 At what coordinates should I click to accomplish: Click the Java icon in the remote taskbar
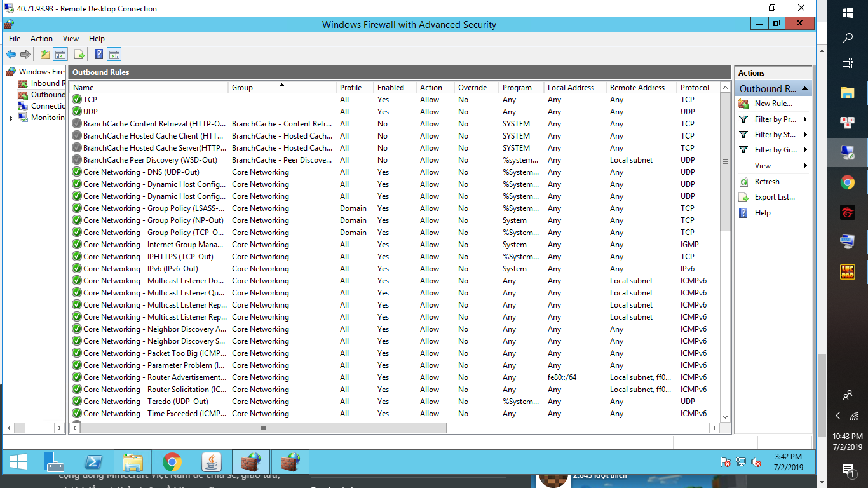pos(211,462)
